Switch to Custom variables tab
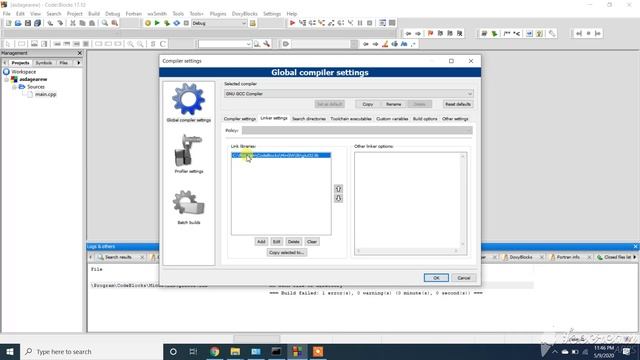 392,119
